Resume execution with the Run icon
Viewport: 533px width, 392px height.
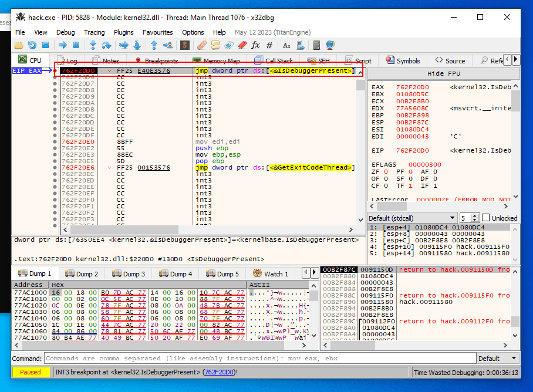[61, 45]
